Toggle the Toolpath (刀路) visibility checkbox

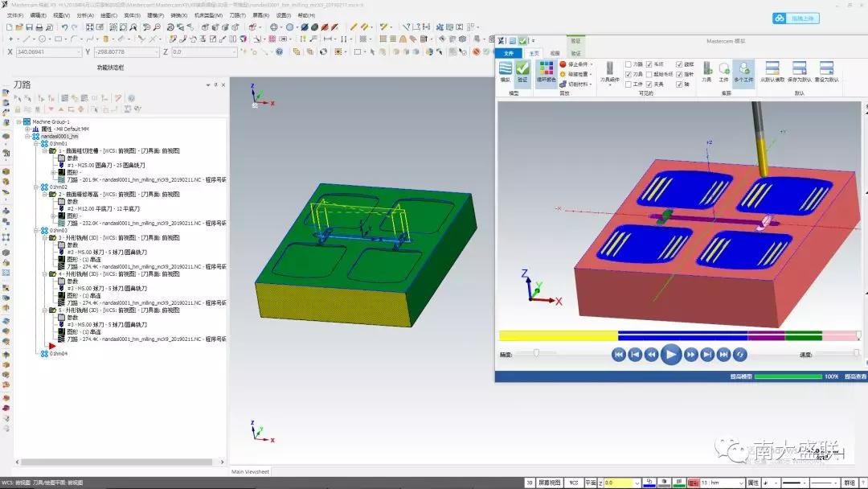[x=628, y=64]
